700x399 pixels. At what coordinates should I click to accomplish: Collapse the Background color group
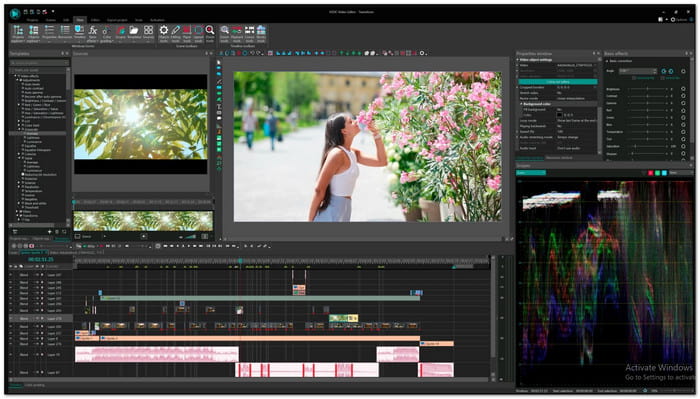[x=521, y=104]
